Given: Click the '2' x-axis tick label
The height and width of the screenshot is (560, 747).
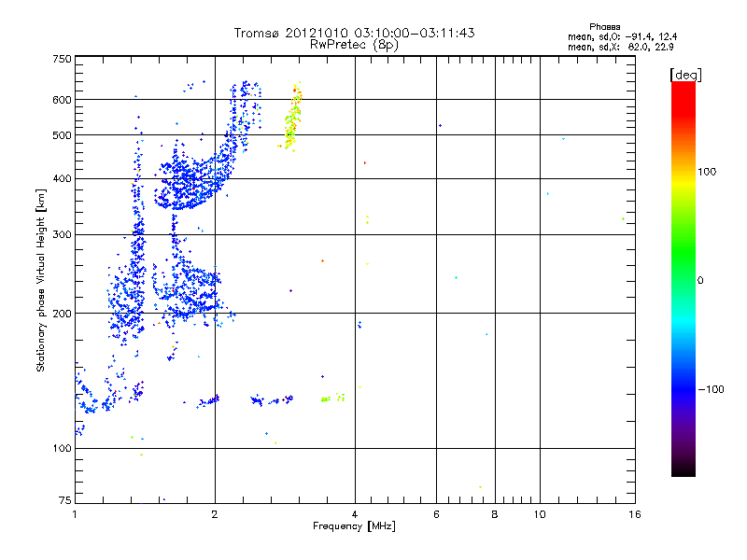Looking at the screenshot, I should (x=215, y=514).
